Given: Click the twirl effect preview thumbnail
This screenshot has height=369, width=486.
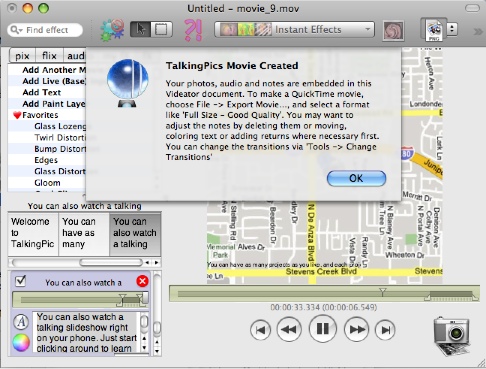Looking at the screenshot, I should pos(393,31).
